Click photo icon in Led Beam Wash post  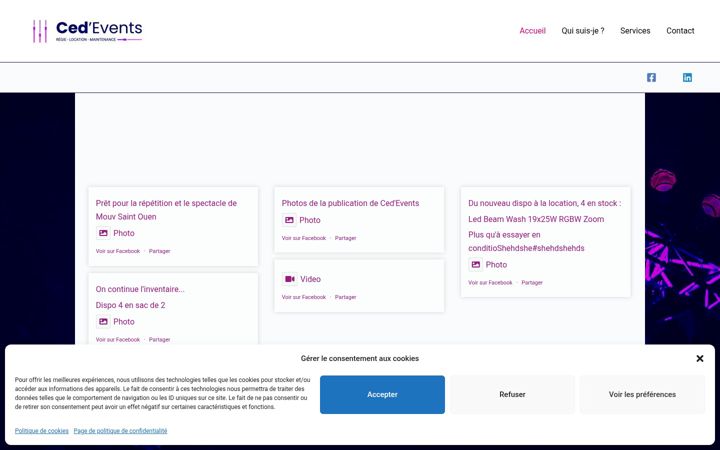476,264
